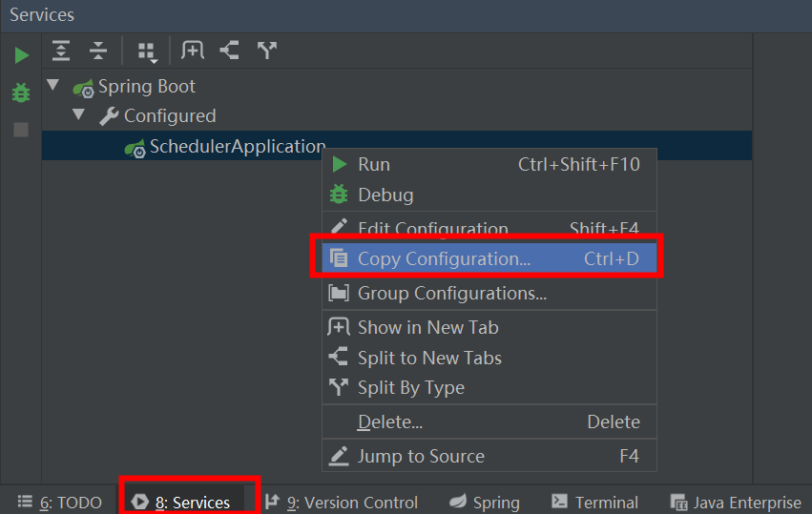
Task: Select SchedulerApplication in the tree
Action: tap(238, 147)
